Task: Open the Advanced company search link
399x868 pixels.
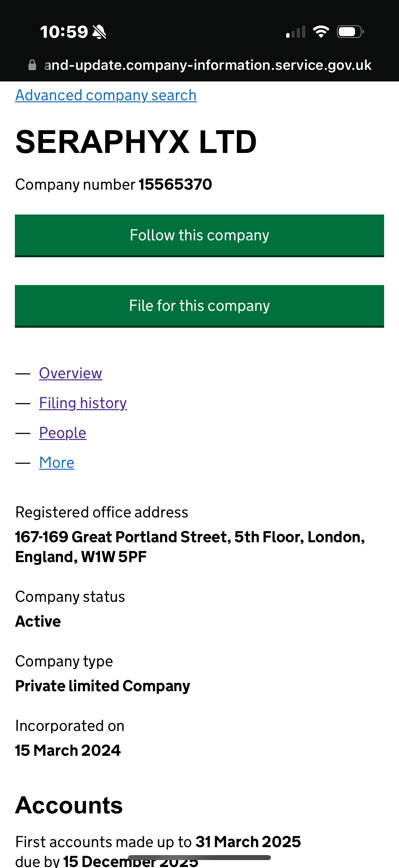Action: tap(106, 95)
